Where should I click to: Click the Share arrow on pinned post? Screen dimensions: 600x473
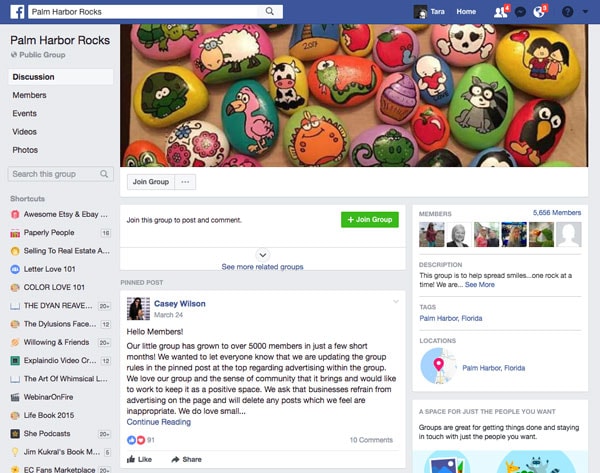click(186, 459)
